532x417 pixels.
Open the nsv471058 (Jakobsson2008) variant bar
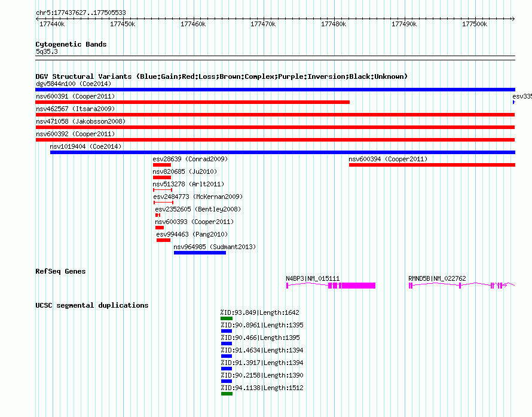[x=275, y=127]
